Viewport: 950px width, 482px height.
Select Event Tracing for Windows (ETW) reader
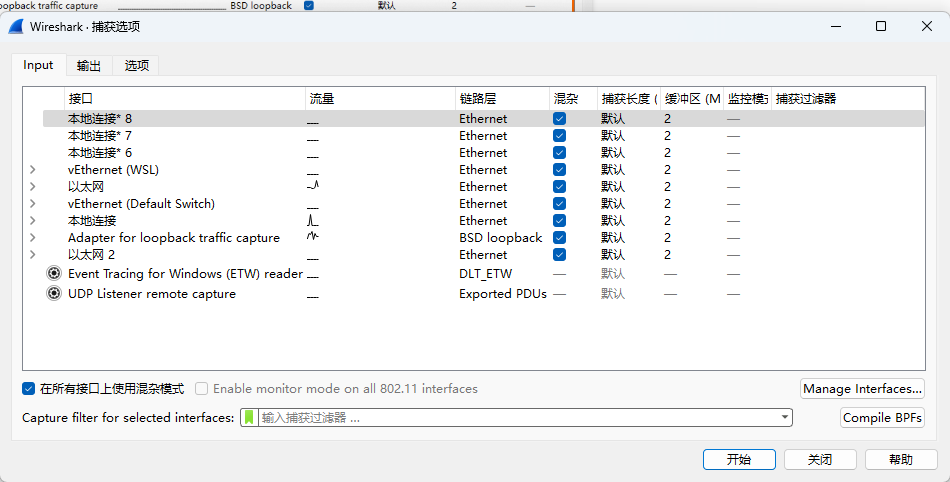[x=185, y=274]
